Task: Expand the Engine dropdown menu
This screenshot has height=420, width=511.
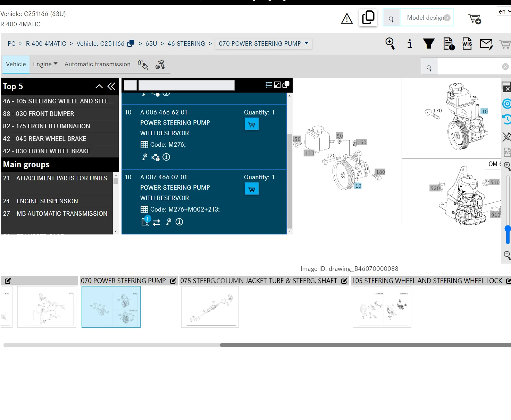Action: (x=45, y=64)
